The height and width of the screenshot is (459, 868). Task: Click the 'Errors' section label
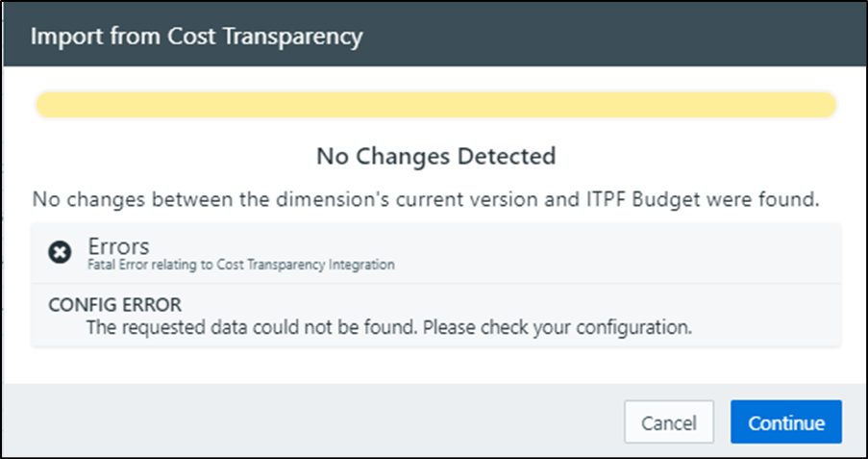coord(118,244)
